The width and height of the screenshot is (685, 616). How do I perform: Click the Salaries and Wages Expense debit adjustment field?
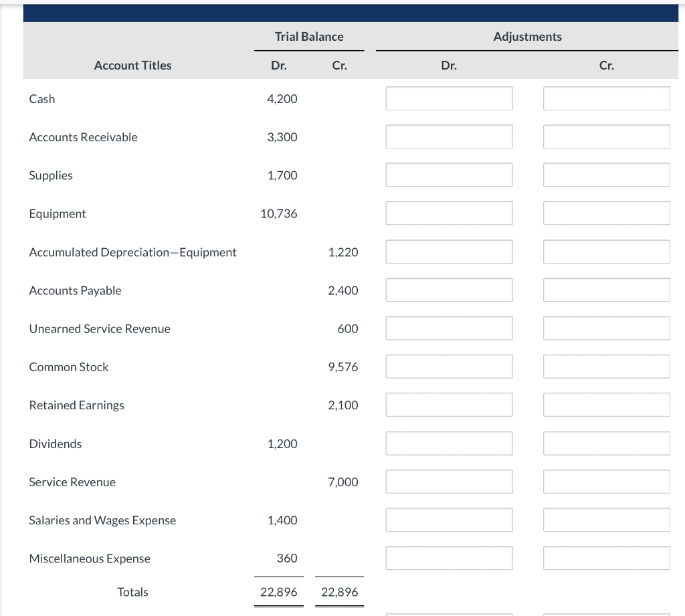449,519
